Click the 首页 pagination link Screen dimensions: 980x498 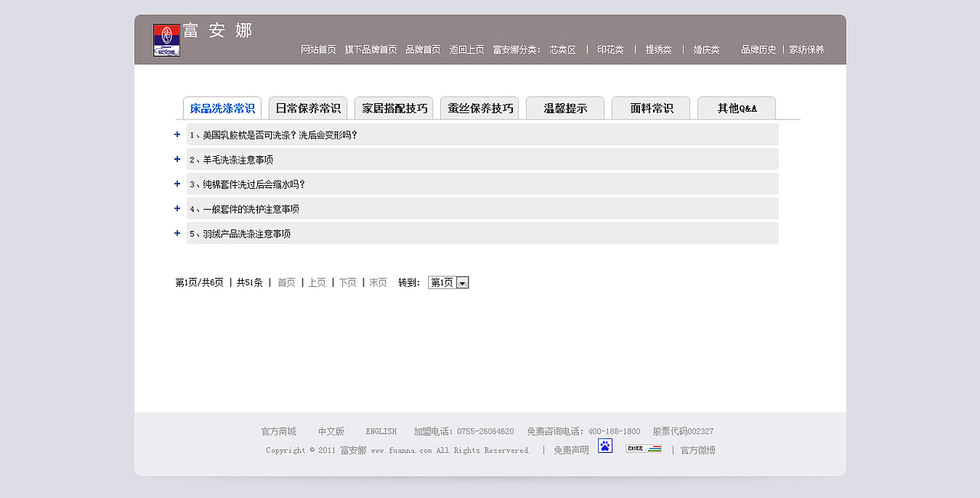coord(286,282)
